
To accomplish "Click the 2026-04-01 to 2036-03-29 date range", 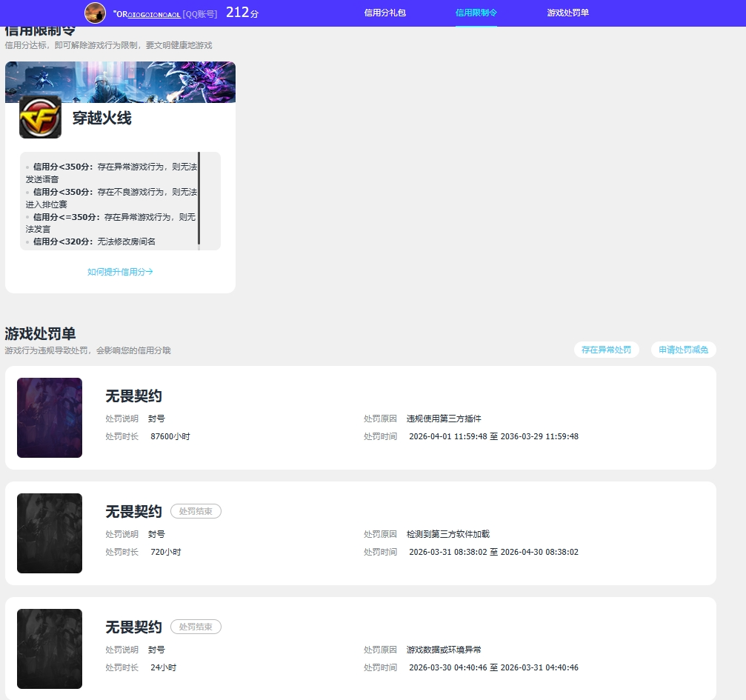I will click(494, 436).
